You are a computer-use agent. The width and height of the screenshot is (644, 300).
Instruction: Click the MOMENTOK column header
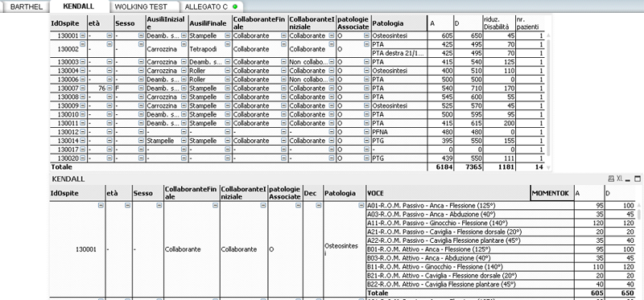click(552, 193)
